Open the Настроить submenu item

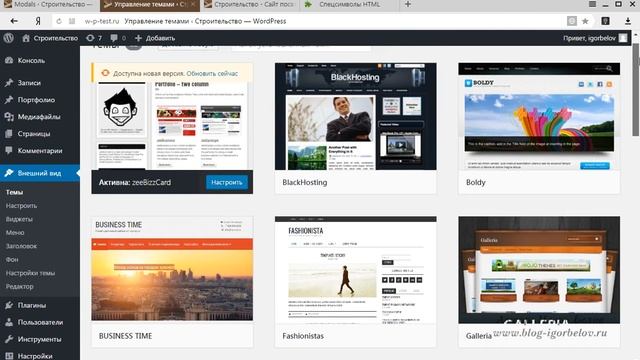[x=21, y=206]
